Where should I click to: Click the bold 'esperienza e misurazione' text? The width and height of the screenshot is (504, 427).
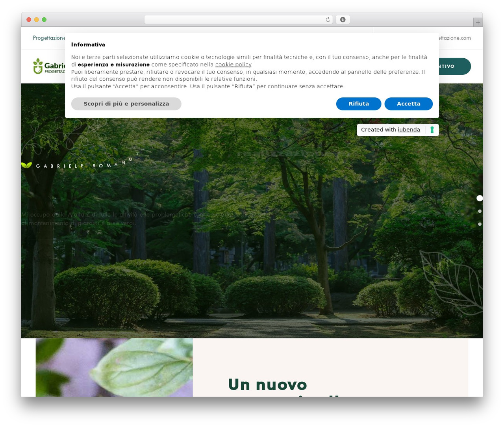[x=114, y=65]
